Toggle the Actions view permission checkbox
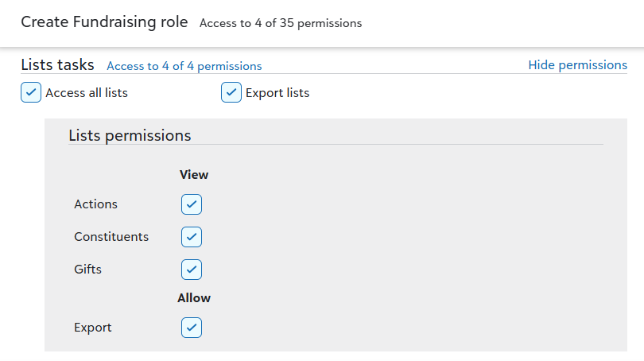The width and height of the screenshot is (644, 361). [192, 204]
